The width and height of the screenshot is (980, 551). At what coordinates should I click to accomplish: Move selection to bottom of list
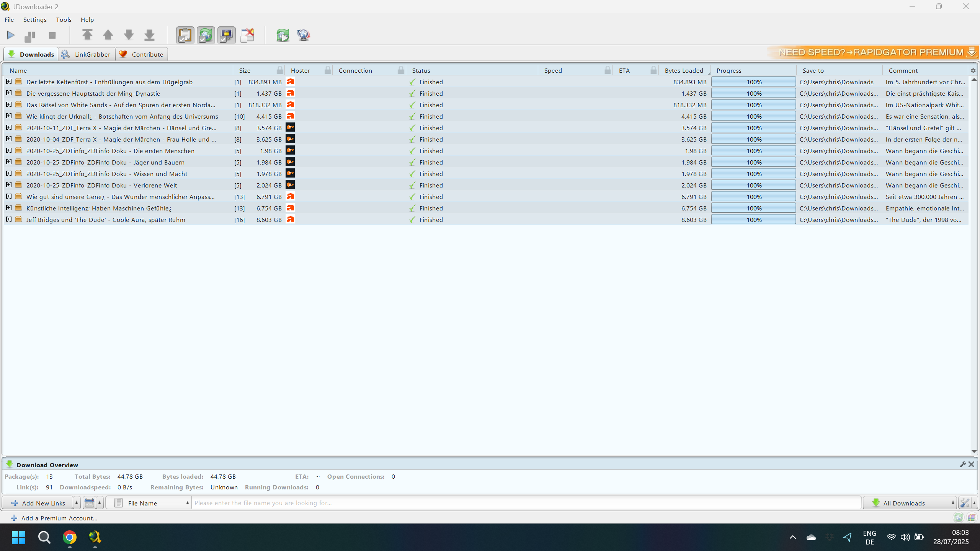tap(149, 35)
